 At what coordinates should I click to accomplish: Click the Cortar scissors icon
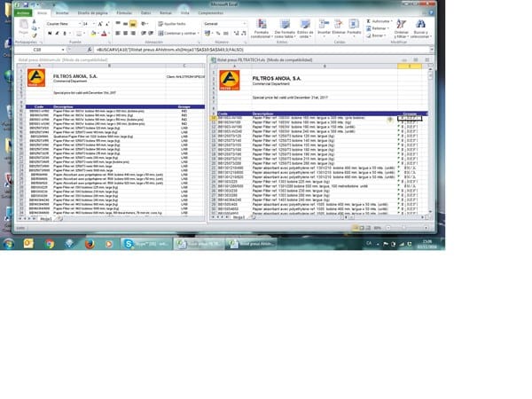point(34,21)
